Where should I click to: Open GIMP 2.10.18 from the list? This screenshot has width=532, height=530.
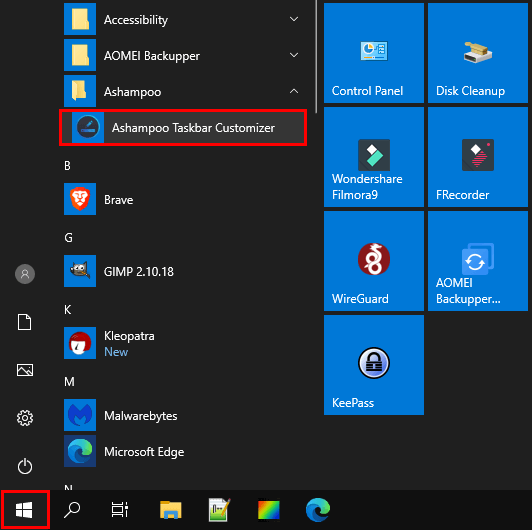pyautogui.click(x=183, y=271)
